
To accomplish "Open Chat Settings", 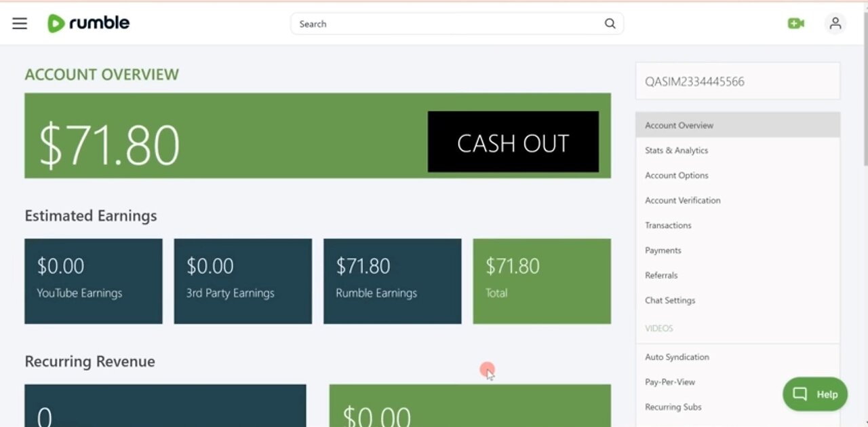I will (738, 301).
